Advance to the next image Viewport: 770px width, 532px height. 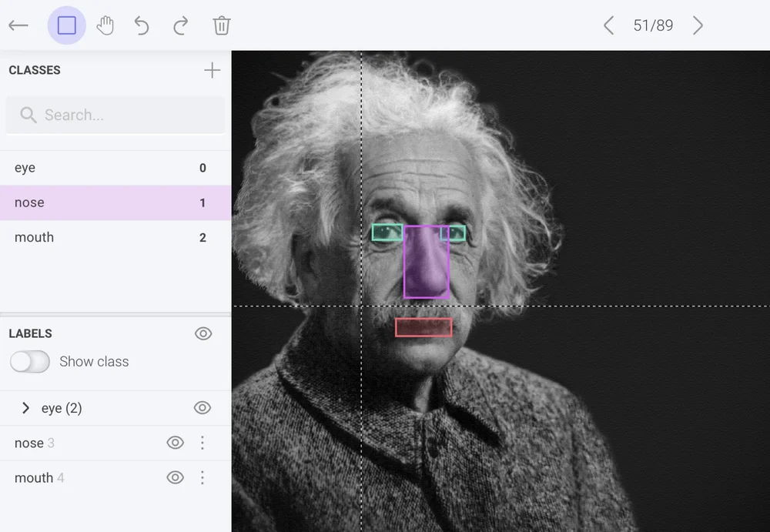pos(698,25)
